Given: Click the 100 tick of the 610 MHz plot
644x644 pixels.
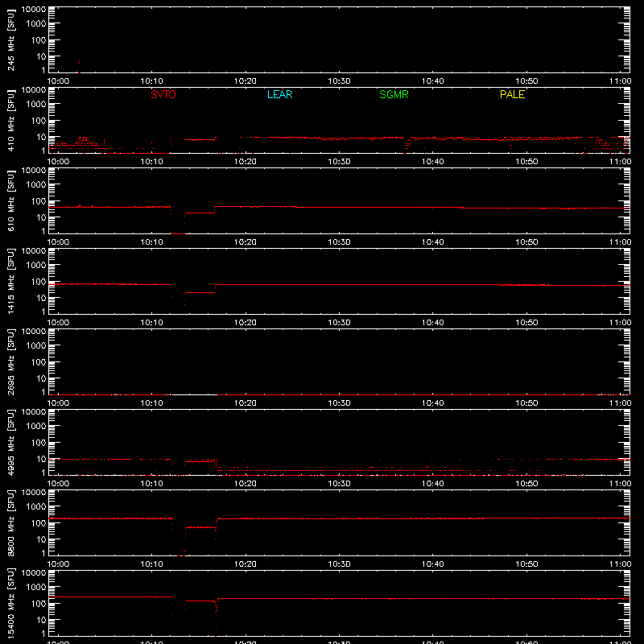Looking at the screenshot, I should click(x=39, y=201).
